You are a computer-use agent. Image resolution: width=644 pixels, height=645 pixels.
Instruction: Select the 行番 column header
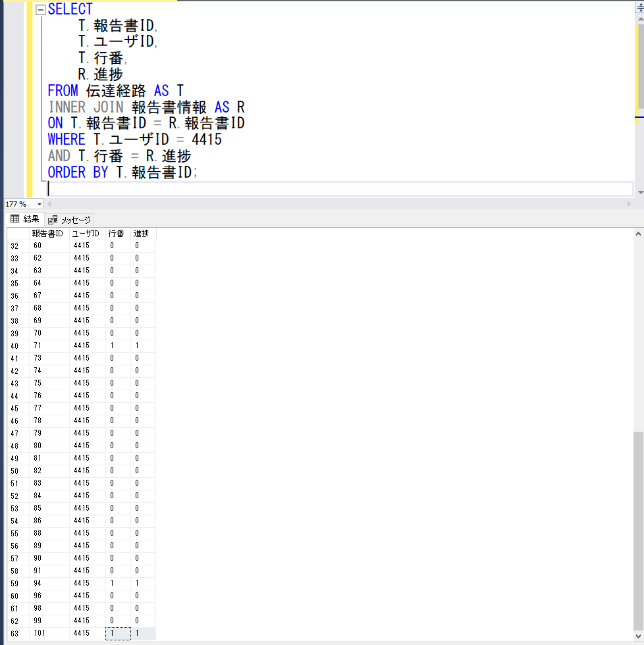(x=117, y=234)
